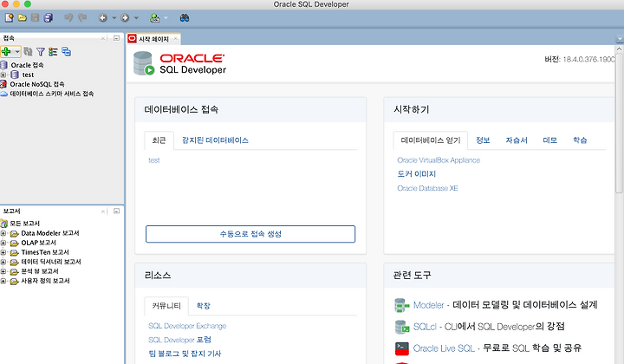Click the New file toolbar icon
Image resolution: width=624 pixels, height=364 pixels.
pyautogui.click(x=10, y=17)
